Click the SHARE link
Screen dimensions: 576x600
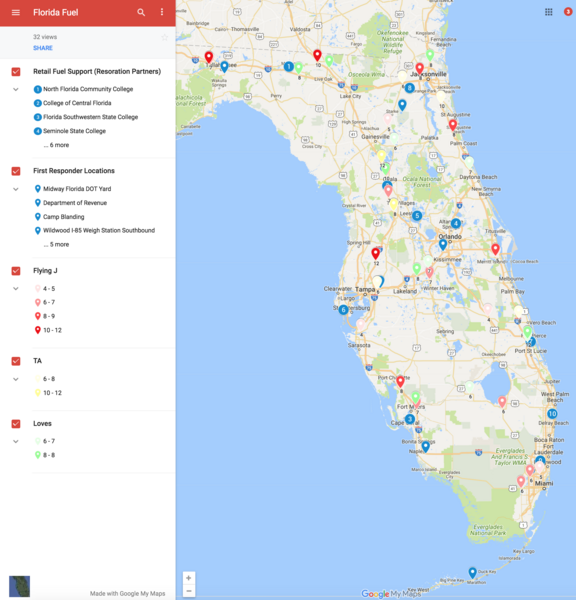43,48
